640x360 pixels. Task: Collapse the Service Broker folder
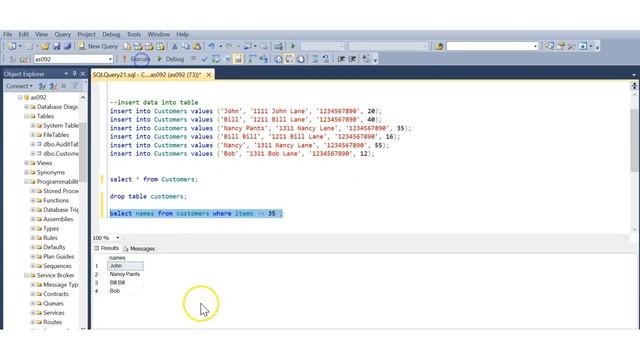27,276
